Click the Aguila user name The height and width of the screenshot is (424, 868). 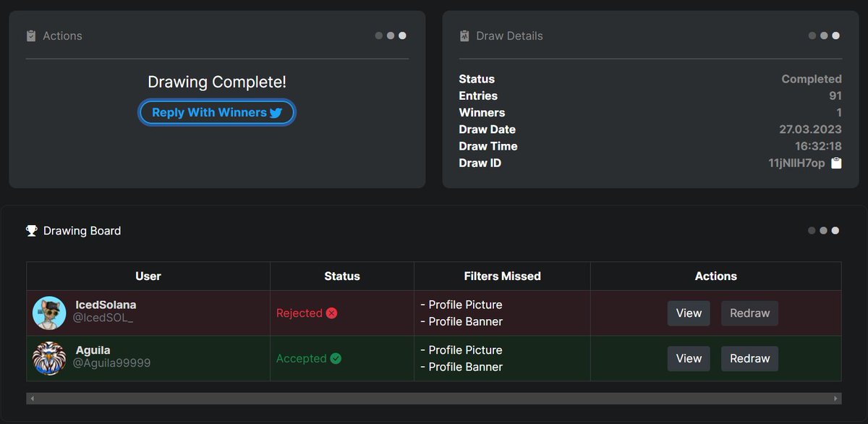tap(93, 349)
